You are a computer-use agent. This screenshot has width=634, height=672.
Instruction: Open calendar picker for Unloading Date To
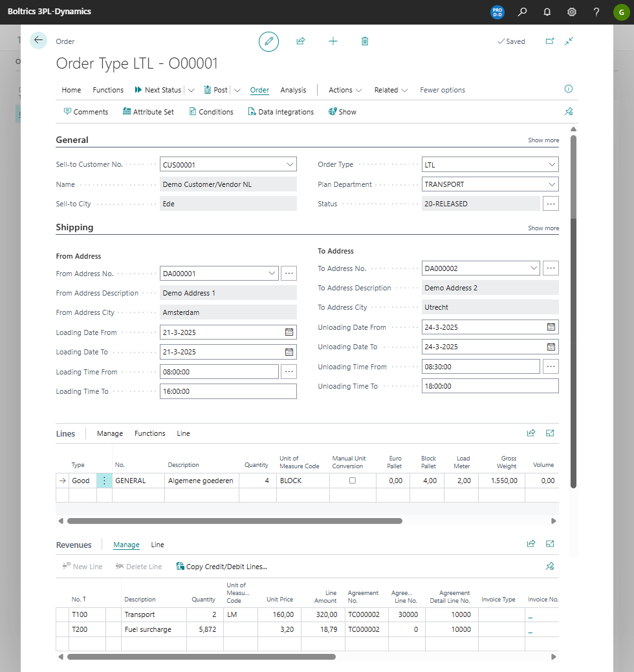coord(551,347)
